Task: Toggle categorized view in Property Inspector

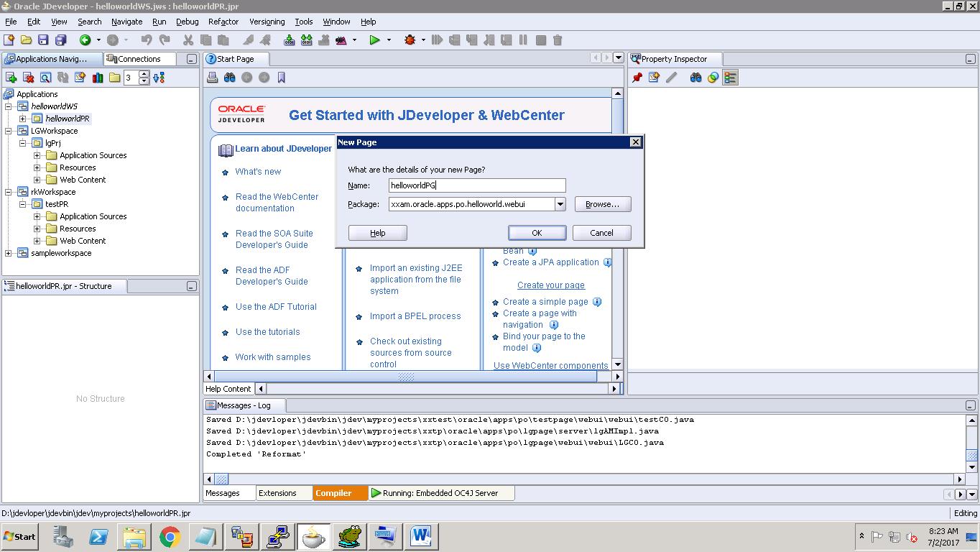Action: coord(730,77)
